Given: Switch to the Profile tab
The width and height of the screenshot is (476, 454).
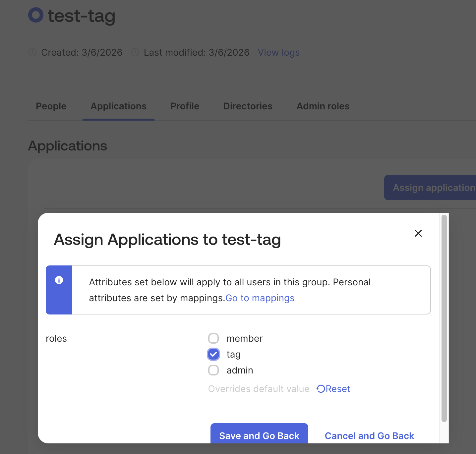Looking at the screenshot, I should 185,106.
